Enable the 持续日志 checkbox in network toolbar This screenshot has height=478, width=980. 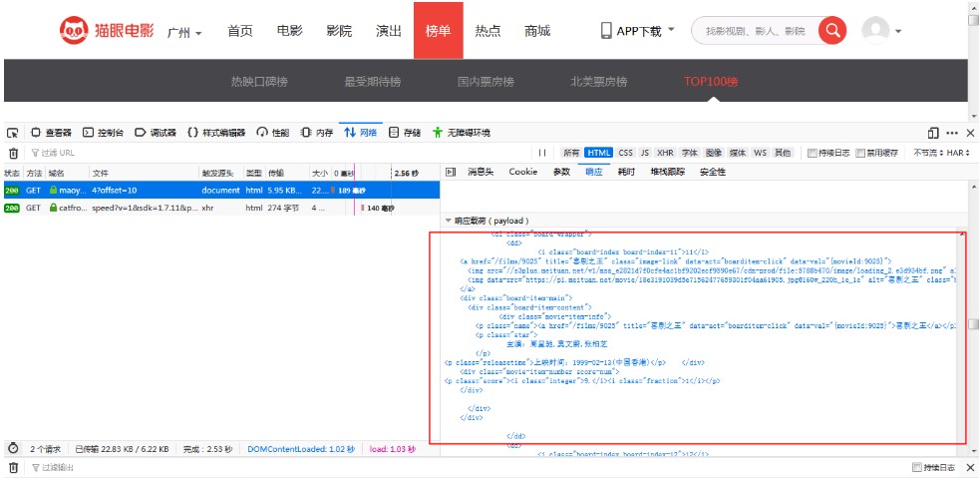(812, 154)
